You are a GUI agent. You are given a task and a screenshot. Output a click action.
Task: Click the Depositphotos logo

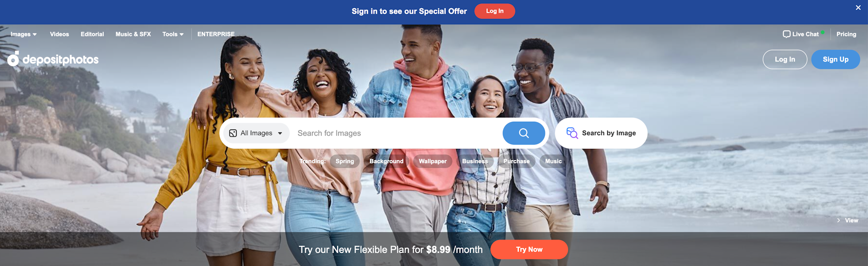(x=53, y=59)
